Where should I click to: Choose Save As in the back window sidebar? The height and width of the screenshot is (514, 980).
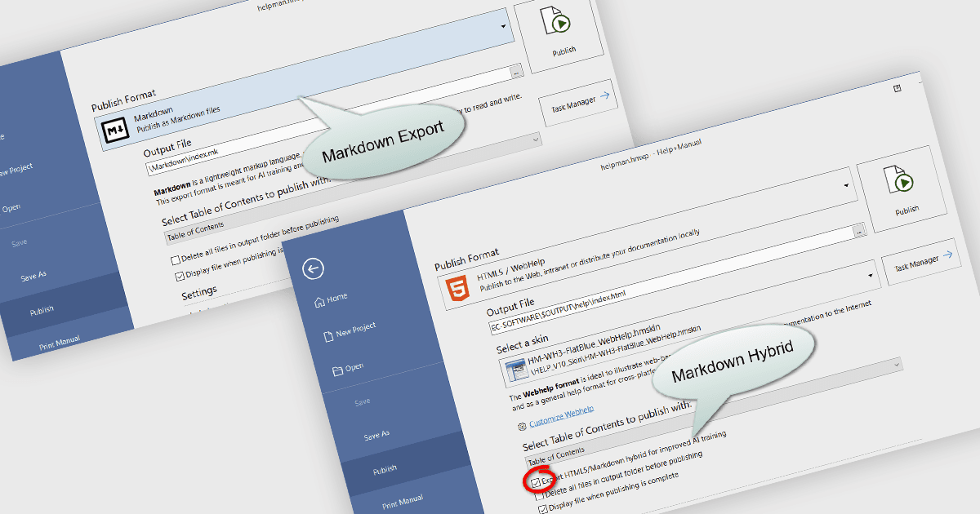33,277
